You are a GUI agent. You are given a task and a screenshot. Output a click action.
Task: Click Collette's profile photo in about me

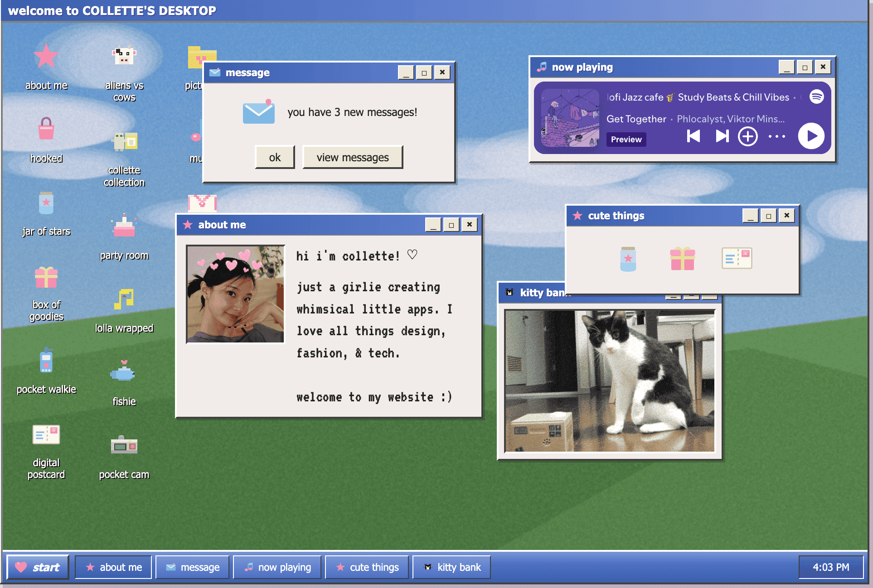[235, 294]
